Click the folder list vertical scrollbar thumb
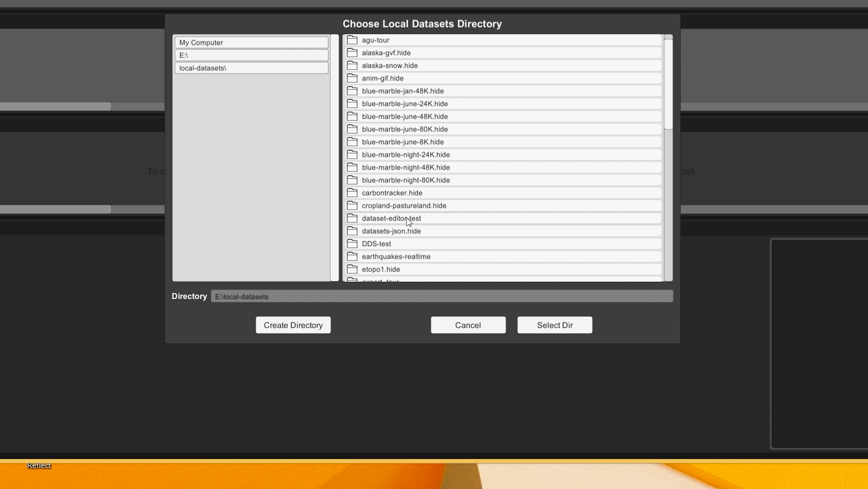 click(668, 84)
